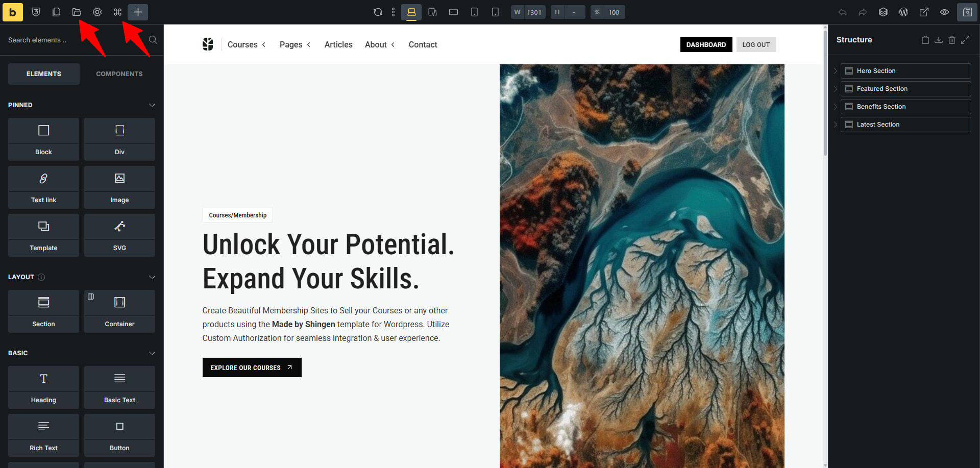Collapse the LAYOUT elements group
This screenshot has height=468, width=980.
[152, 277]
